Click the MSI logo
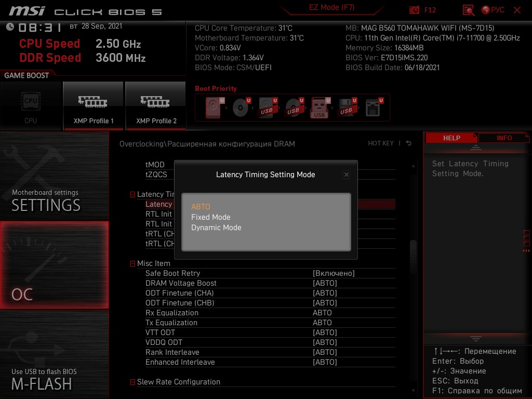532x399 pixels. coord(27,11)
